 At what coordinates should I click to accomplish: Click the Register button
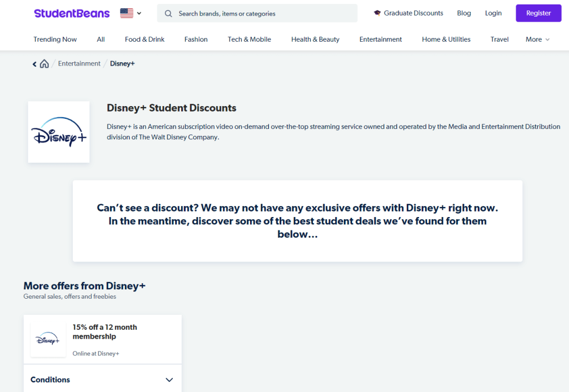(x=538, y=13)
